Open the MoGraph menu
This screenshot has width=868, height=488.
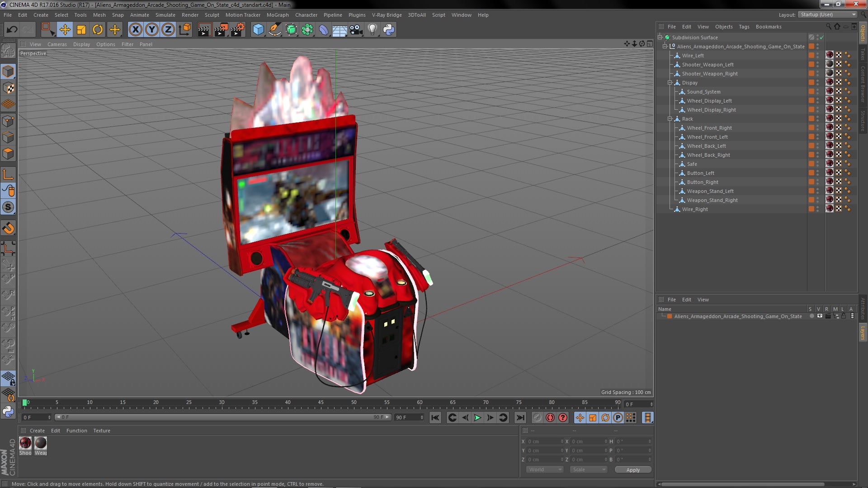click(278, 15)
